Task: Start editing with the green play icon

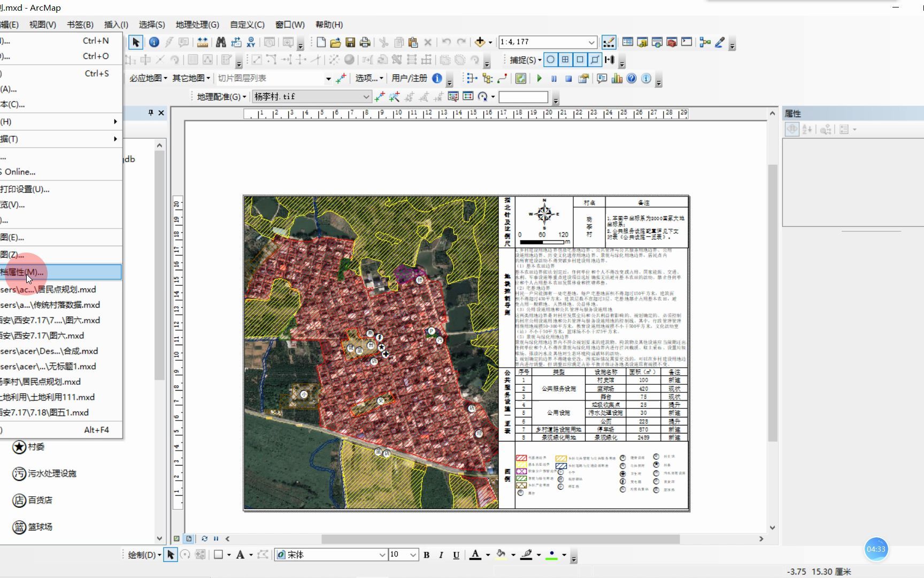Action: [539, 78]
